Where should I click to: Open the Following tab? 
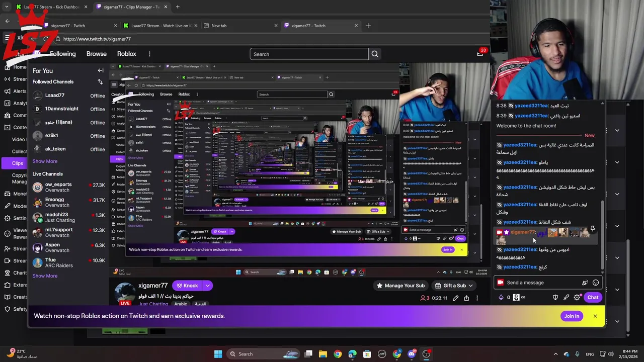tap(62, 54)
